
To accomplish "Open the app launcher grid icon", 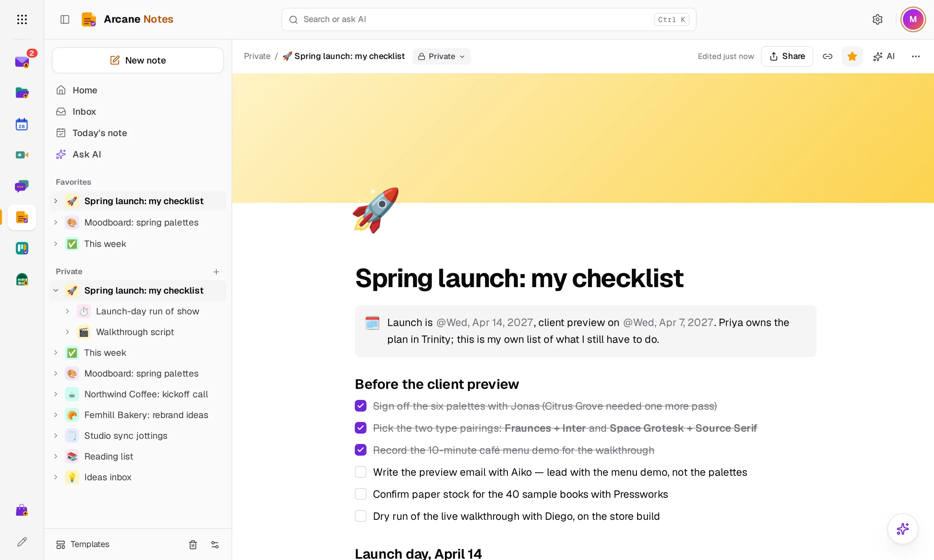I will pos(22,19).
